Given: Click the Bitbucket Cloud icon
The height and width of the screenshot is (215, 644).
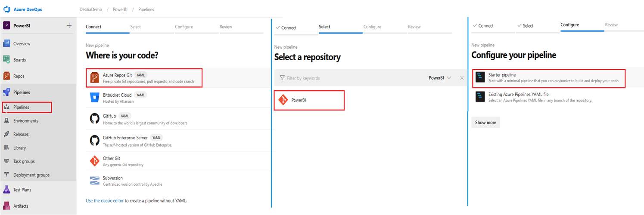Looking at the screenshot, I should pyautogui.click(x=94, y=98).
